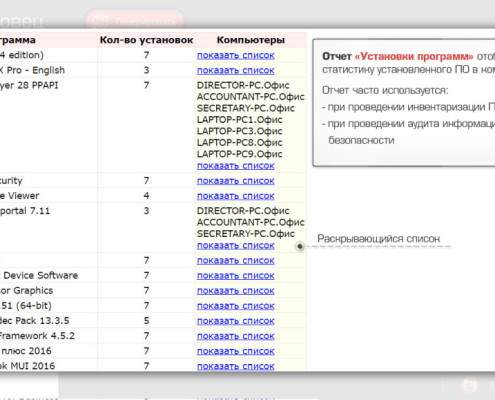Select DIRECTOR-PC.Офис under Player 28 PPAPI
495x400 pixels.
[243, 85]
